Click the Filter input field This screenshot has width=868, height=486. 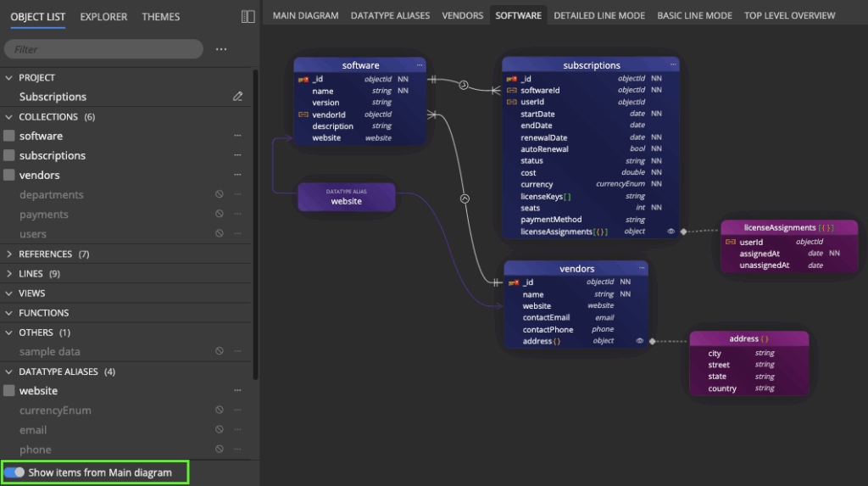[x=103, y=49]
